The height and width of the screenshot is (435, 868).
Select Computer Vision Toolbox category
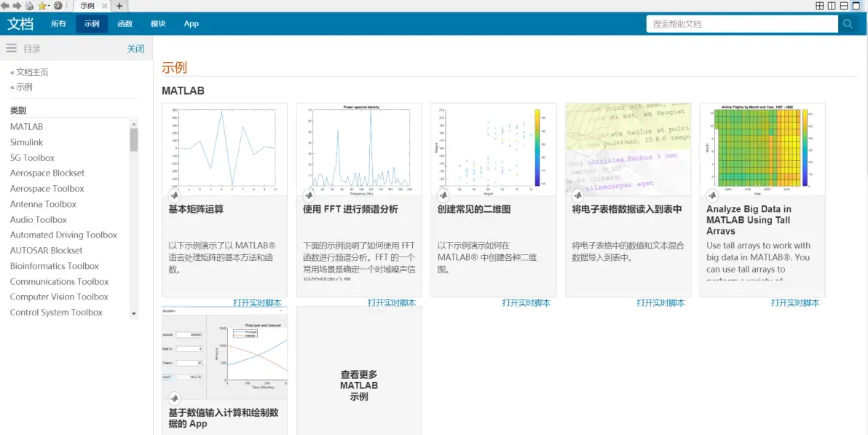pos(59,297)
